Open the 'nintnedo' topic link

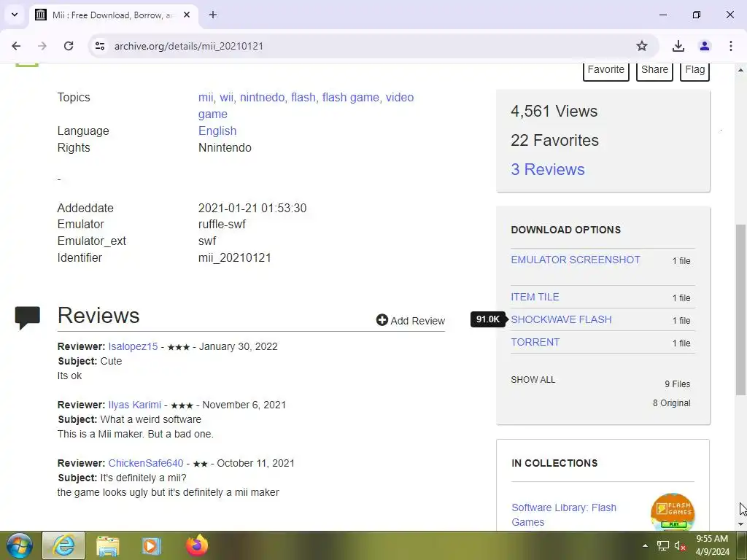pos(262,97)
